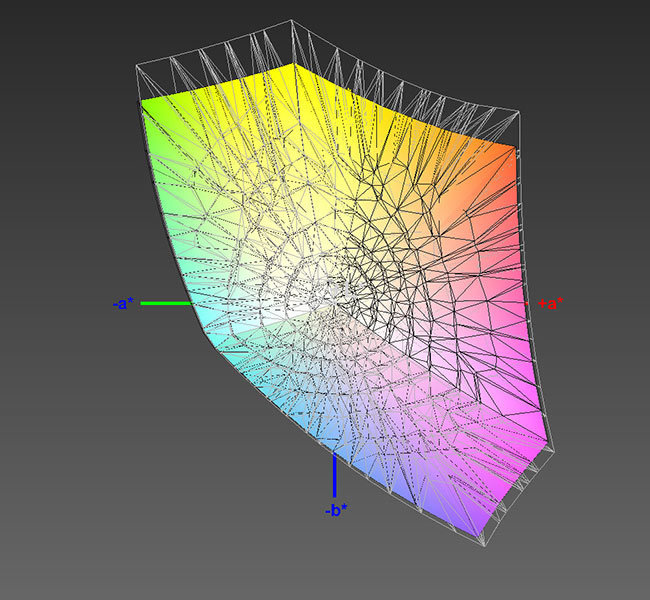Click the +a* axis label
Viewport: 650px width, 600px height.
click(x=551, y=304)
